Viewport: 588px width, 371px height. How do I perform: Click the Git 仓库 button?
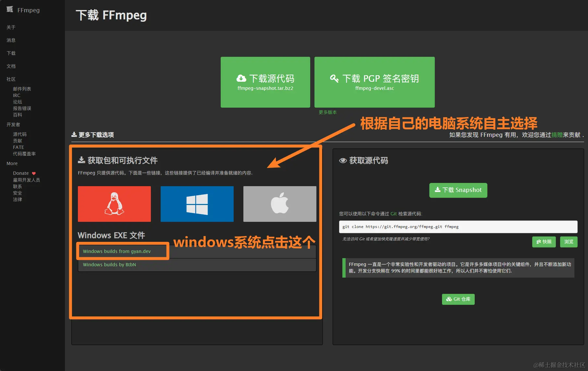tap(458, 299)
